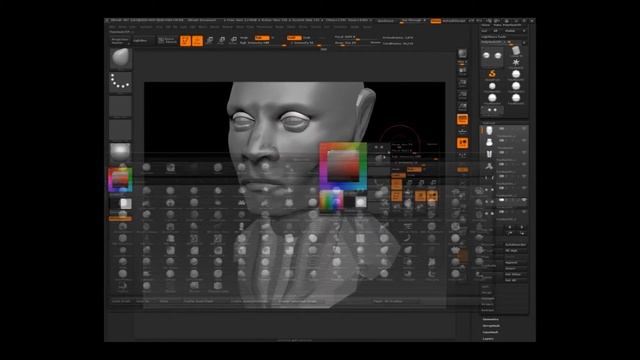The height and width of the screenshot is (360, 640).
Task: Adjust the Rgb Intensity slider
Action: coord(262,43)
